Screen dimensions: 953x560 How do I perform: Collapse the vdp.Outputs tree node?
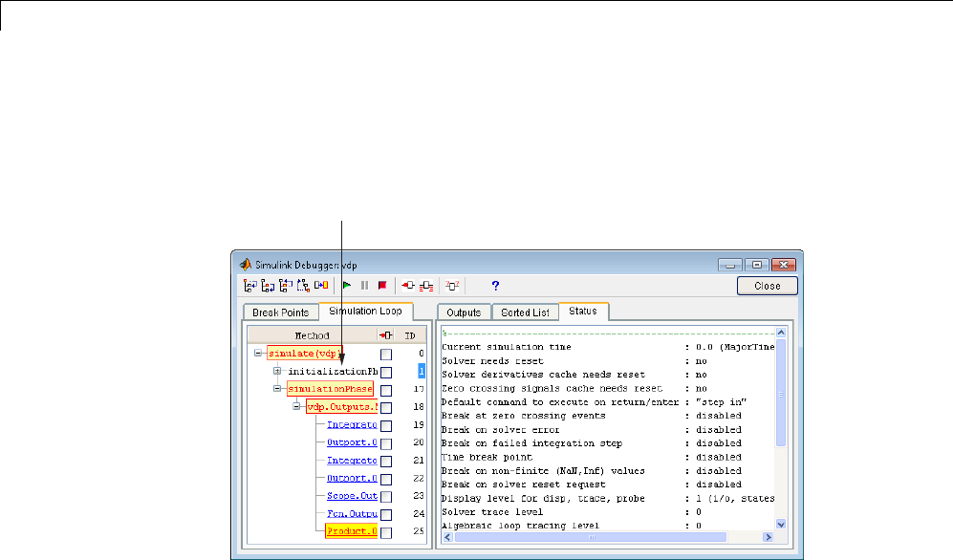click(x=296, y=406)
